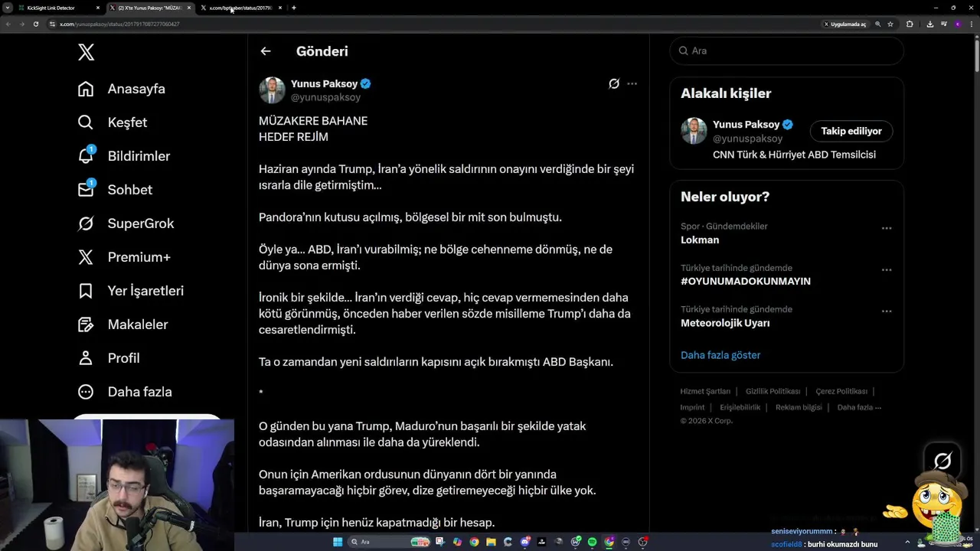Open Meteorolojik Uyarı trending topic
Image resolution: width=980 pixels, height=551 pixels.
click(x=725, y=323)
